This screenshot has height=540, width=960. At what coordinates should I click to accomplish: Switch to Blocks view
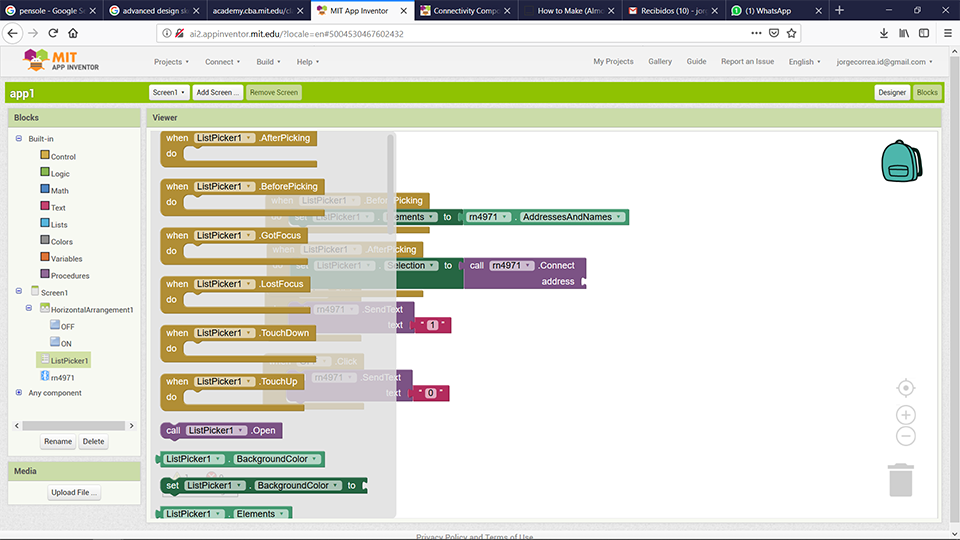point(927,92)
